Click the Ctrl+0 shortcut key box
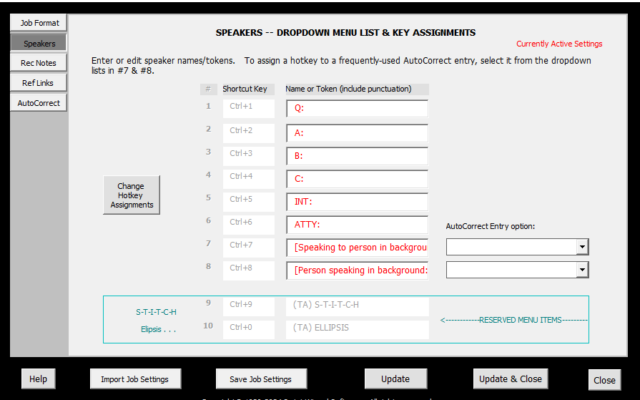This screenshot has height=400, width=640. tap(249, 329)
